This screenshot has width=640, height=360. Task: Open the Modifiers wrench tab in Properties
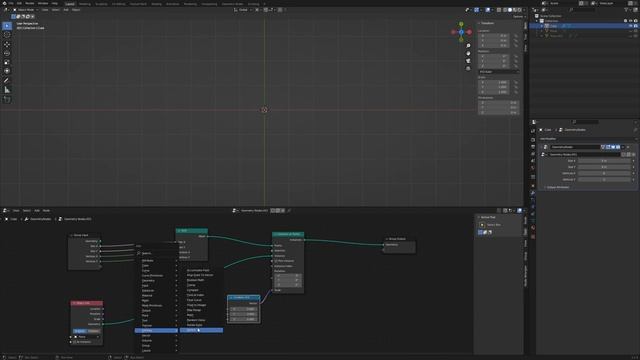pyautogui.click(x=533, y=193)
